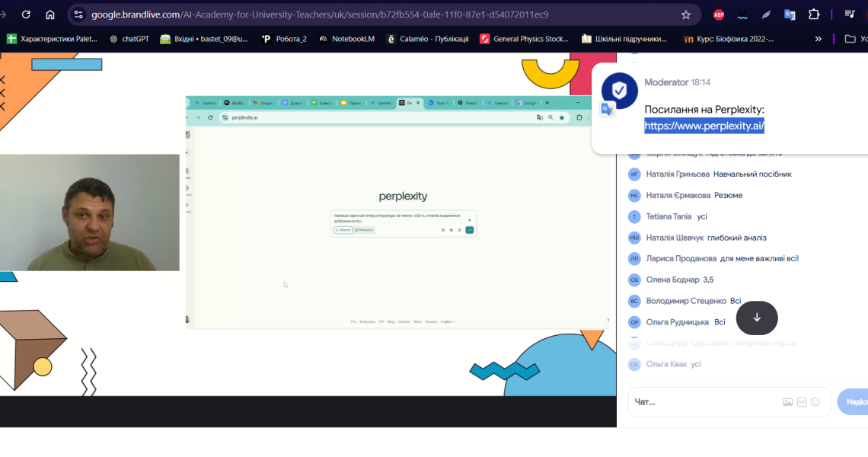
Task: Insert a GIF in the chat box
Action: (x=802, y=402)
